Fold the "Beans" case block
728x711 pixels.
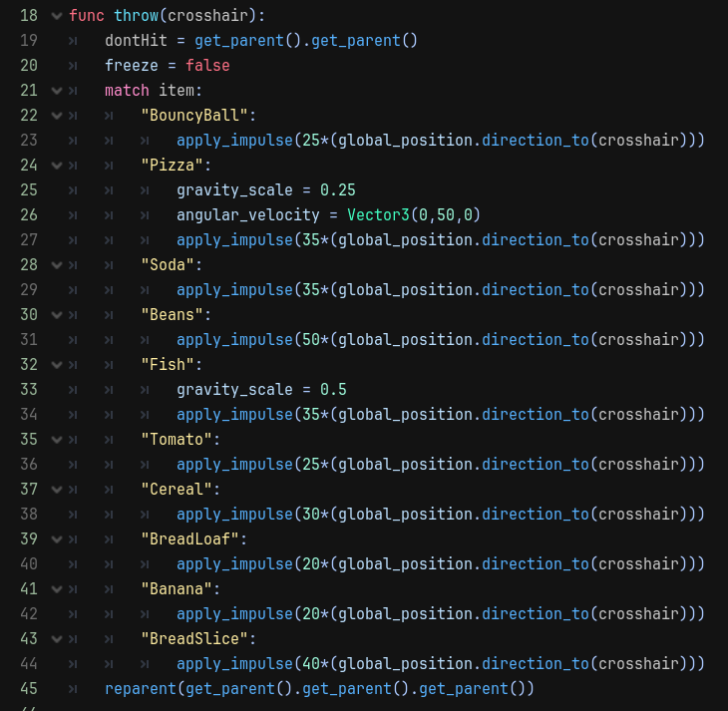[56, 315]
